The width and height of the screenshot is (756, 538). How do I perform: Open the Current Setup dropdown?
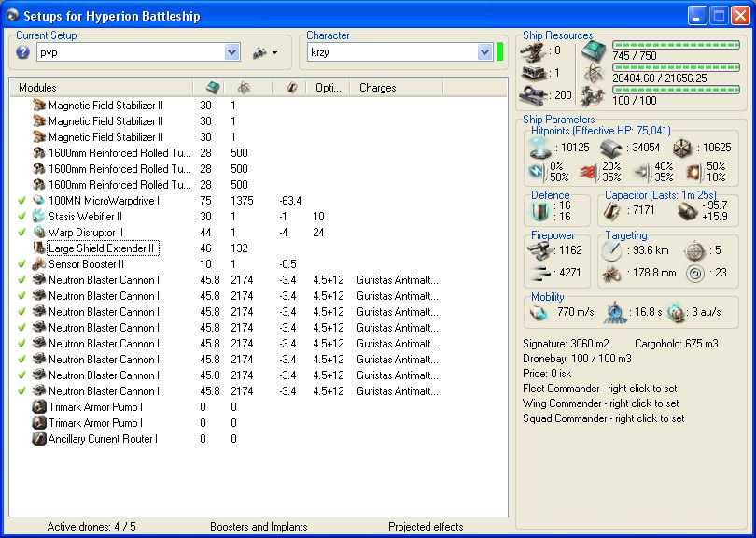click(232, 53)
